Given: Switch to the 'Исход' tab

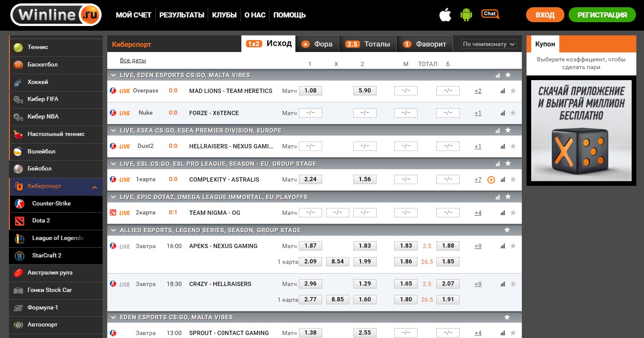Looking at the screenshot, I should (x=269, y=43).
